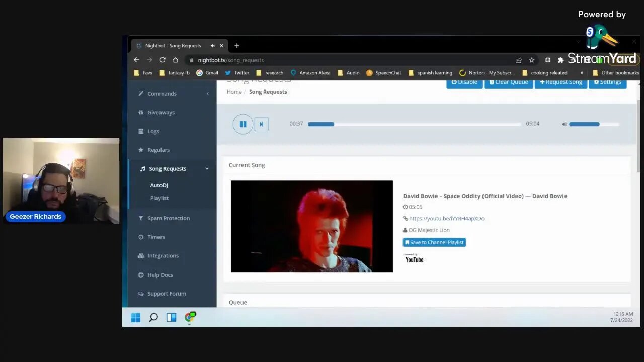644x362 pixels.
Task: Open the browser Extensions puzzle icon
Action: (x=560, y=60)
